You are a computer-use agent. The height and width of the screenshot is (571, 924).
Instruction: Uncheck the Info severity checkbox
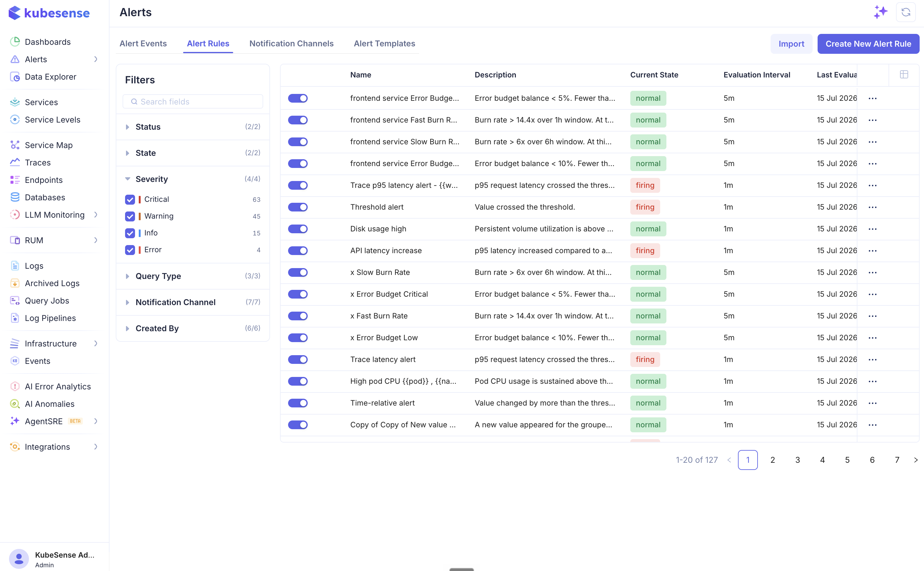[130, 233]
